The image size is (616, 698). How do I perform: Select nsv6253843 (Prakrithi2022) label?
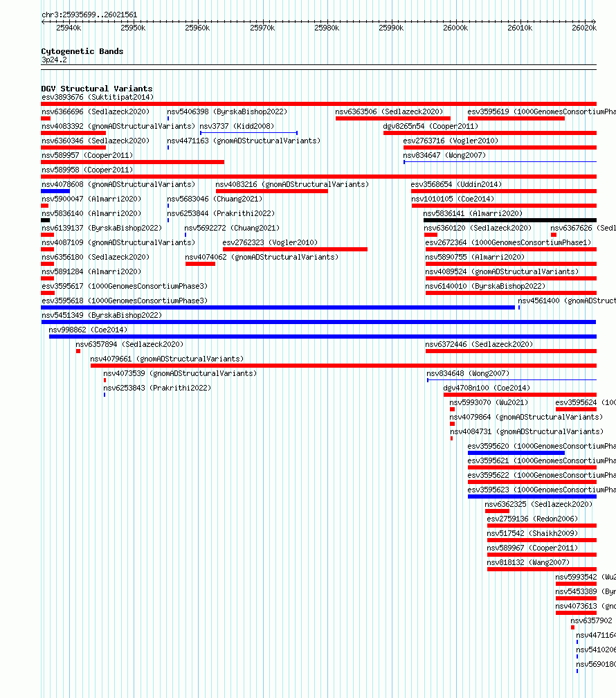(x=157, y=388)
